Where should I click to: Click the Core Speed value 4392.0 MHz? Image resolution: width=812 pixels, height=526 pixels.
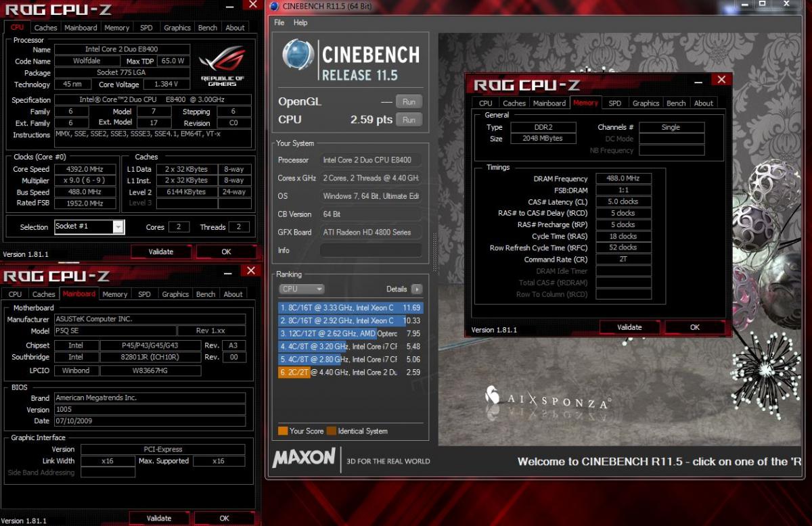click(x=85, y=169)
